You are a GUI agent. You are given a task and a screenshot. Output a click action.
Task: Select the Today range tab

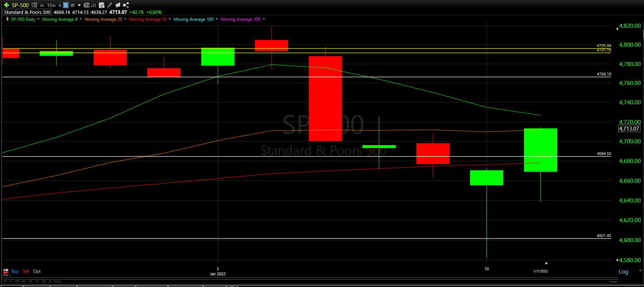click(57, 282)
